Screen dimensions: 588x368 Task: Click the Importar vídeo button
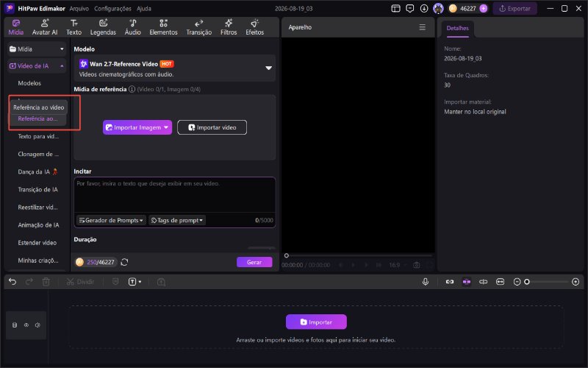click(212, 127)
